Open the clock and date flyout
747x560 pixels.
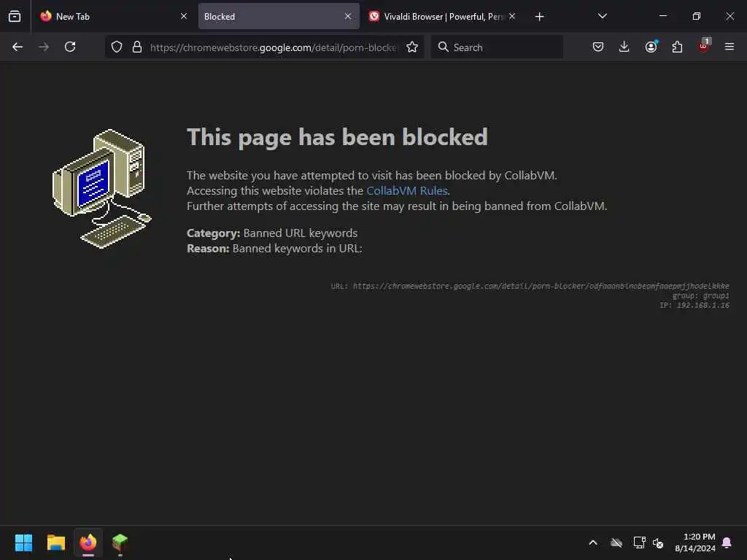click(695, 542)
